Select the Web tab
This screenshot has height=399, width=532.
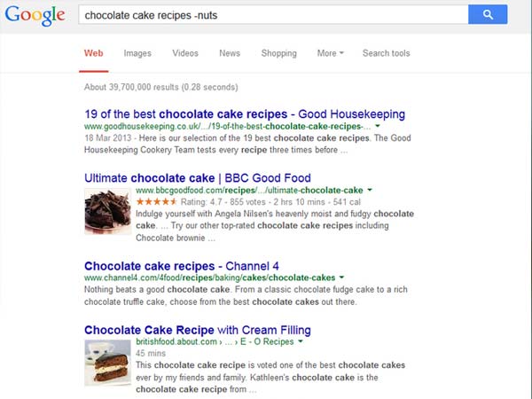94,53
